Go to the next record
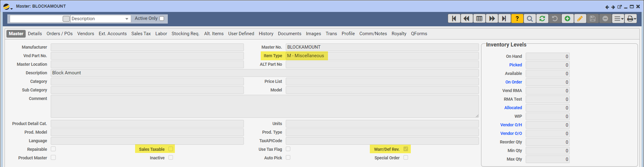 (x=492, y=19)
